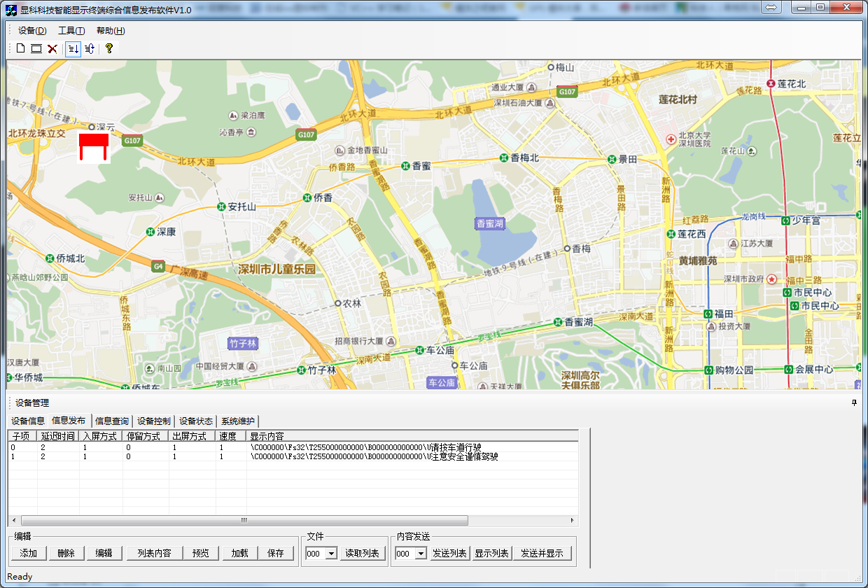Open the 帮助(H) menu
Screen dimensions: 868x588
[x=111, y=31]
